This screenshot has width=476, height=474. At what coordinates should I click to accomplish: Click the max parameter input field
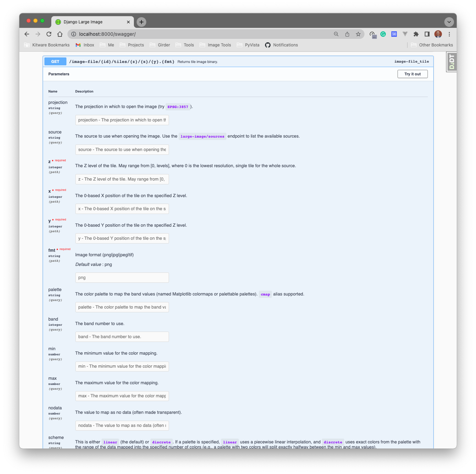tap(122, 396)
